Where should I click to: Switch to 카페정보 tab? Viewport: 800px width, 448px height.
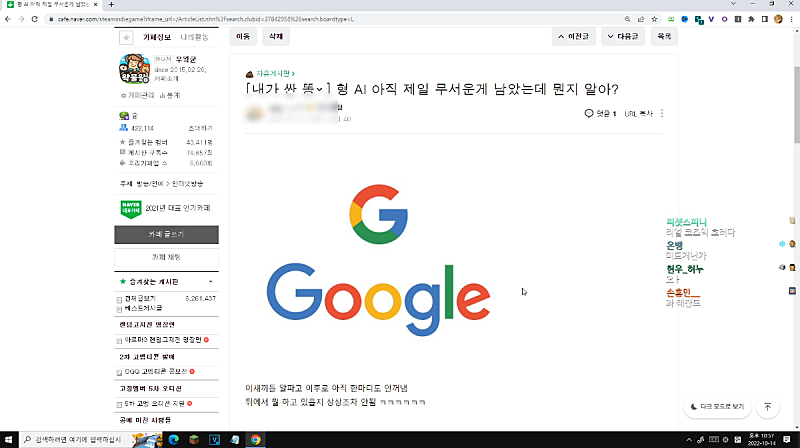pyautogui.click(x=157, y=37)
